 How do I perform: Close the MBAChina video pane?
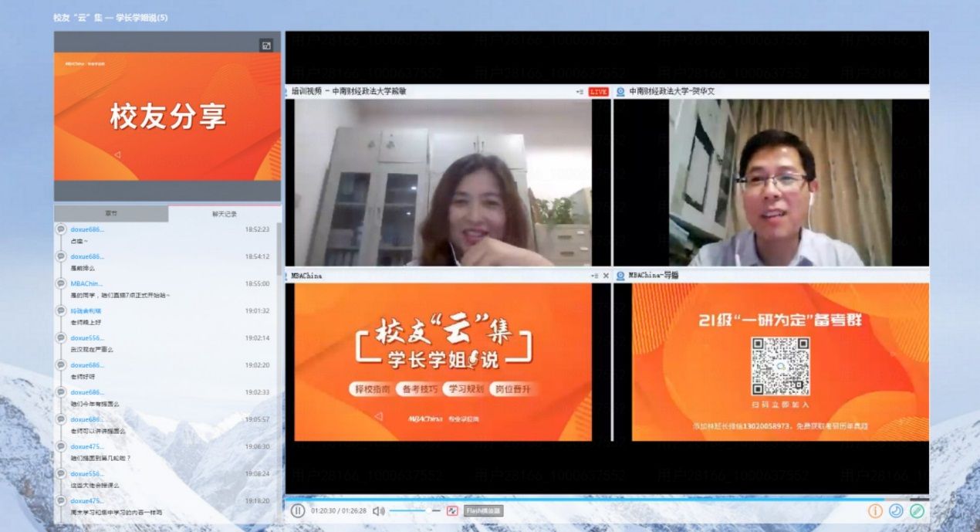coord(606,275)
